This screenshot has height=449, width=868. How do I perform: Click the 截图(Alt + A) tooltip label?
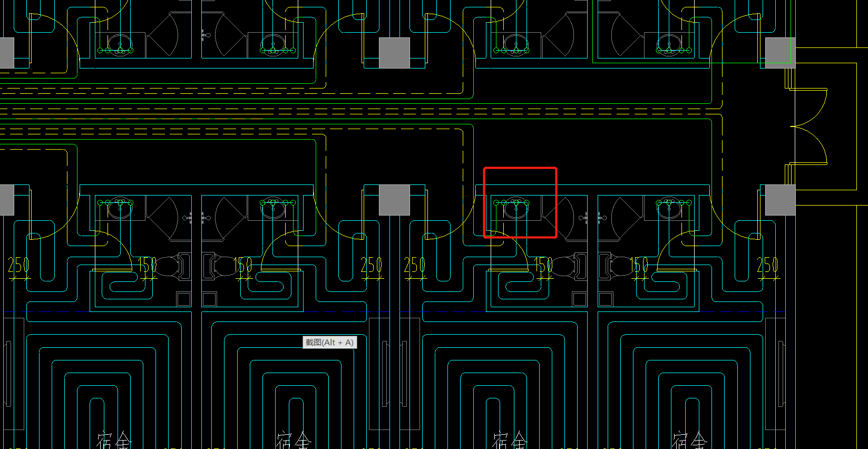click(x=330, y=343)
